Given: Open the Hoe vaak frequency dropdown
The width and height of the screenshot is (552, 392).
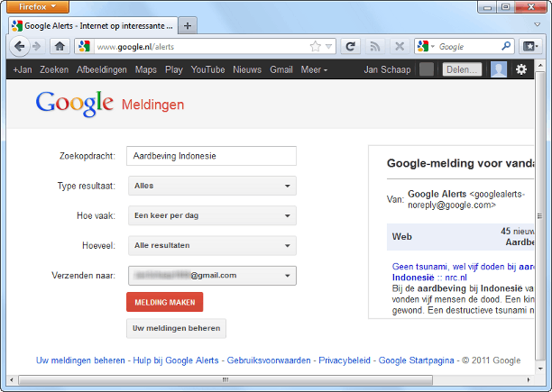Looking at the screenshot, I should [212, 215].
